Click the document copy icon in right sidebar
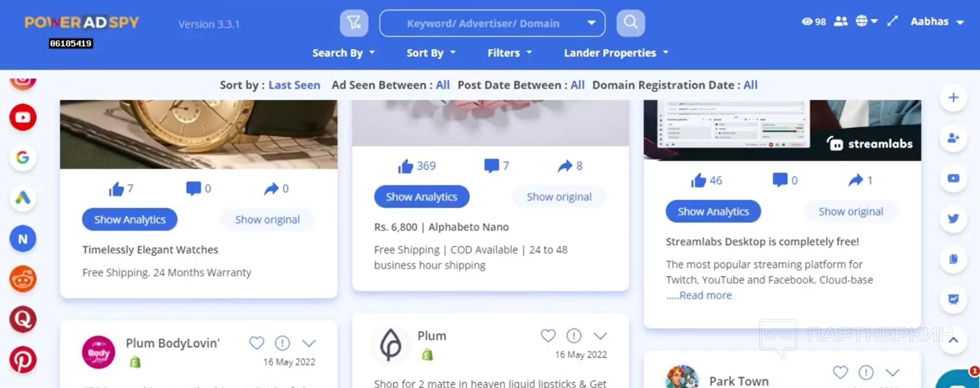The image size is (980, 388). click(x=953, y=259)
